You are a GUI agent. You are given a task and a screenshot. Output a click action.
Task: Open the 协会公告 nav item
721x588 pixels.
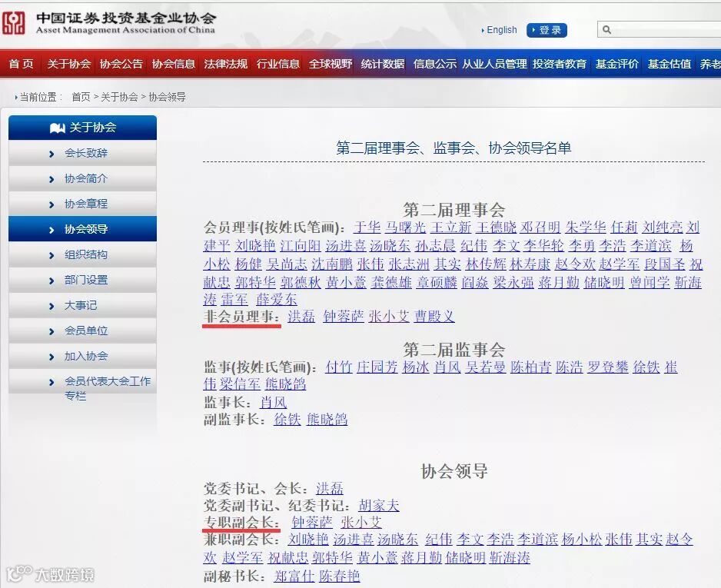(121, 64)
